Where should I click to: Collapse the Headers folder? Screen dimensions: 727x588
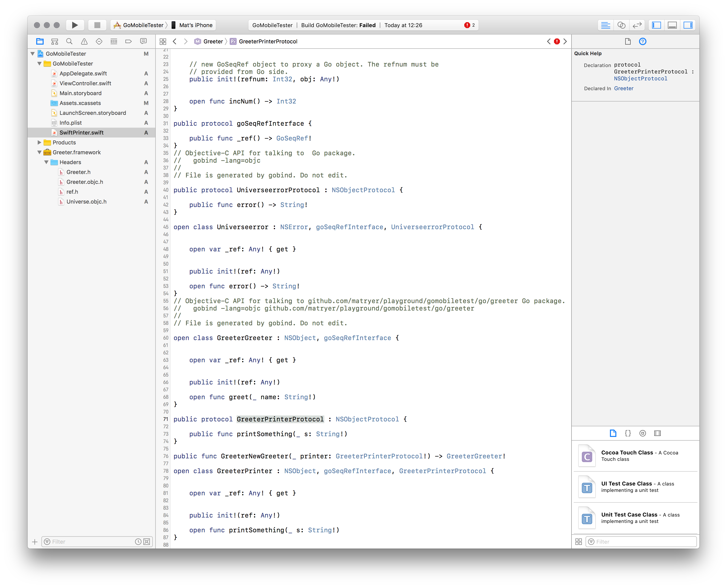[46, 162]
